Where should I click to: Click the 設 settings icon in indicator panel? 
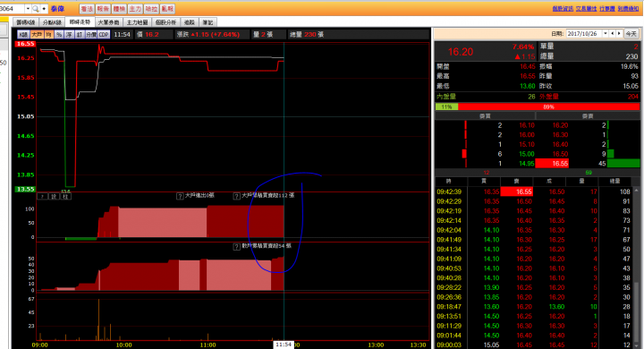55,197
